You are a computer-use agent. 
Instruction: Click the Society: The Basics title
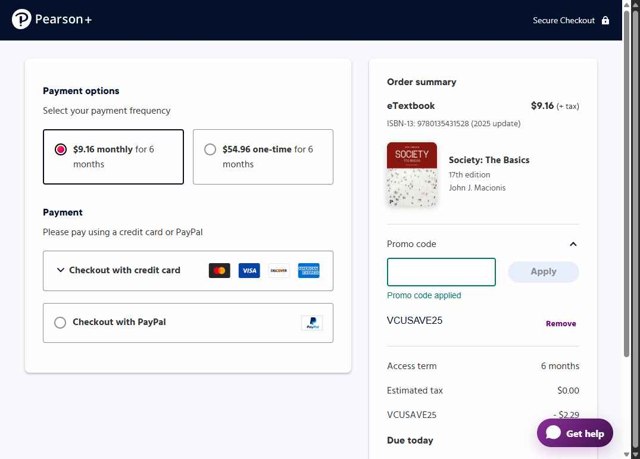[489, 160]
